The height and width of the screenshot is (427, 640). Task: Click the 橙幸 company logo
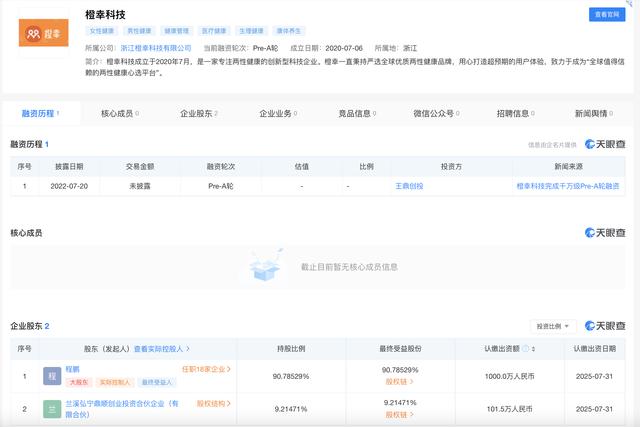43,32
